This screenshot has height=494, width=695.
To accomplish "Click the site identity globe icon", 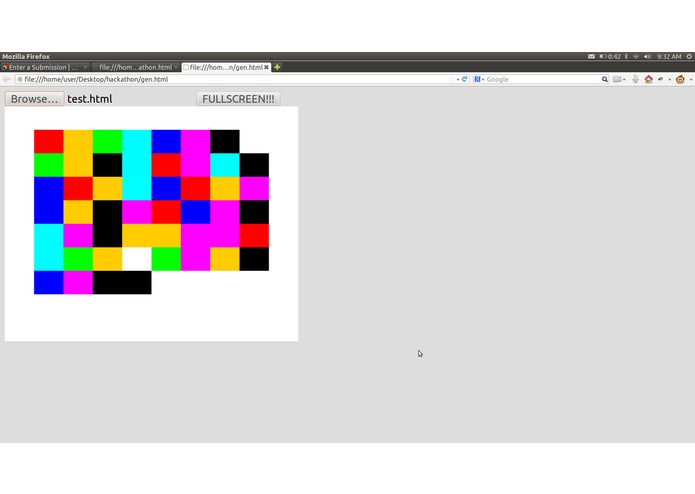I will 20,79.
